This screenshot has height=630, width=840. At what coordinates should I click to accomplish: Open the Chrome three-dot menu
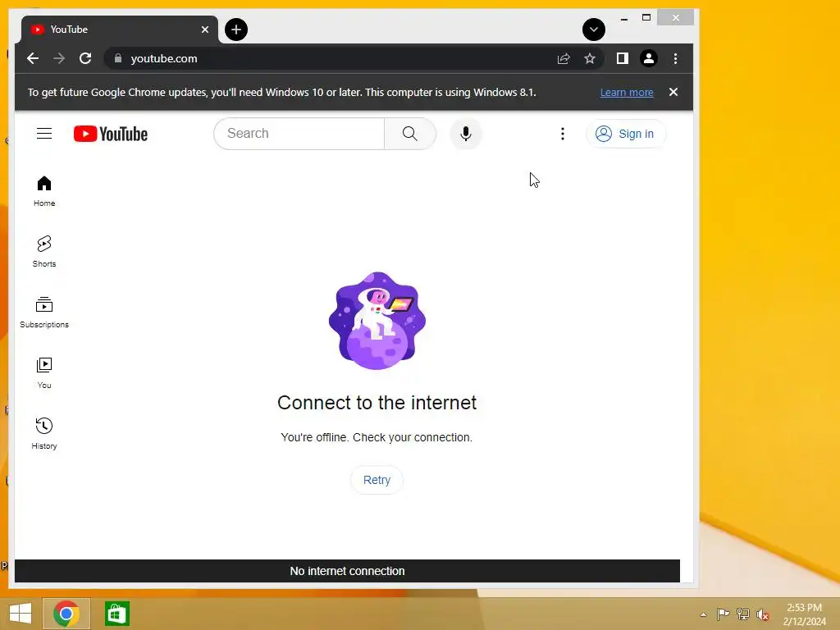675,58
